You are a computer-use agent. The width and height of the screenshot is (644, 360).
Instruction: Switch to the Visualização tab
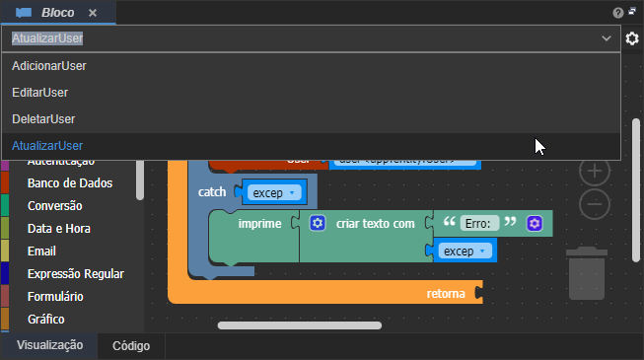point(49,345)
